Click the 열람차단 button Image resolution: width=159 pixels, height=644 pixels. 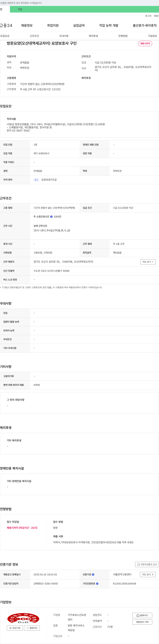[32, 628]
